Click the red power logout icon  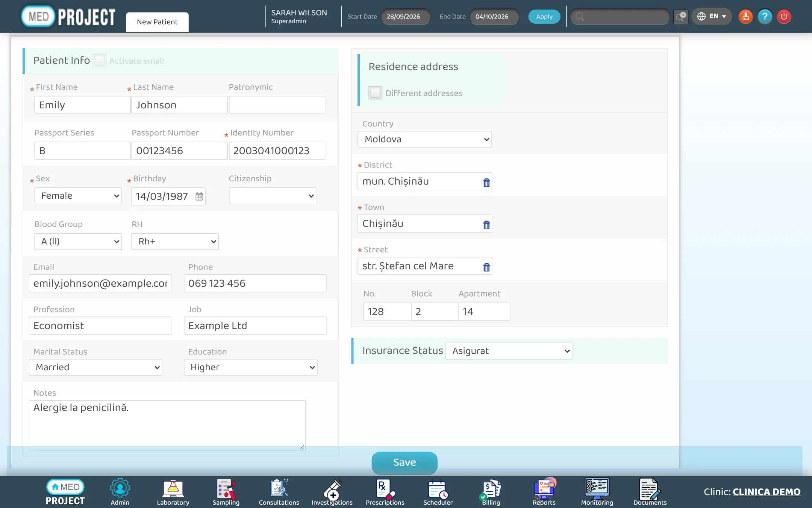coord(784,17)
